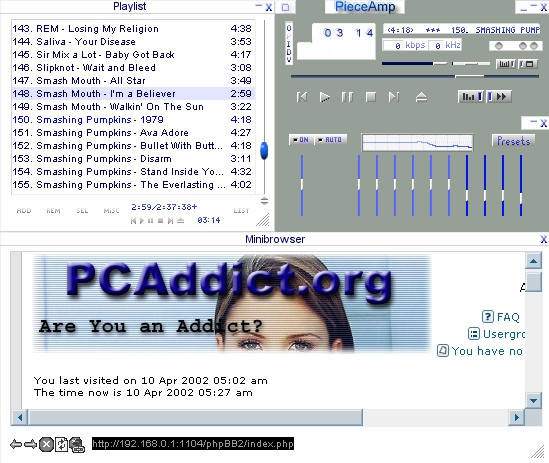Toggle the equalizer AUTO button
The width and height of the screenshot is (549, 463).
coord(330,140)
